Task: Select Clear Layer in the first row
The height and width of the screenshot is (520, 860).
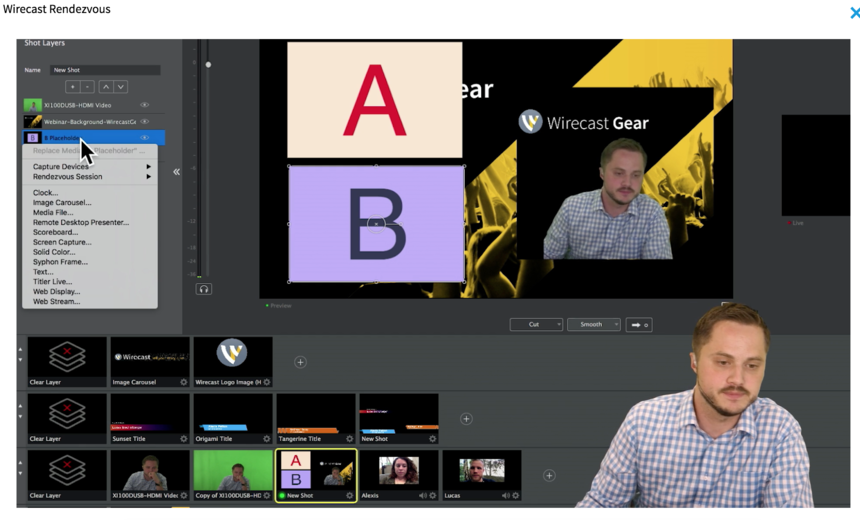Action: point(67,362)
